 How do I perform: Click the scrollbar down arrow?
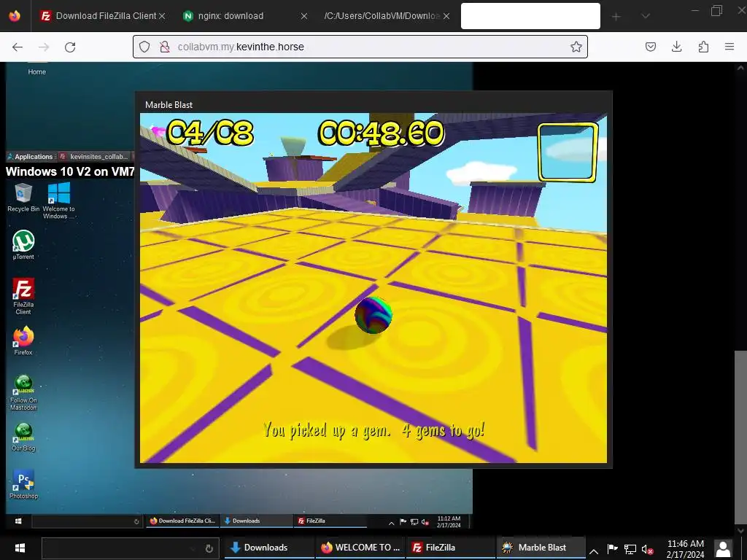point(740,529)
